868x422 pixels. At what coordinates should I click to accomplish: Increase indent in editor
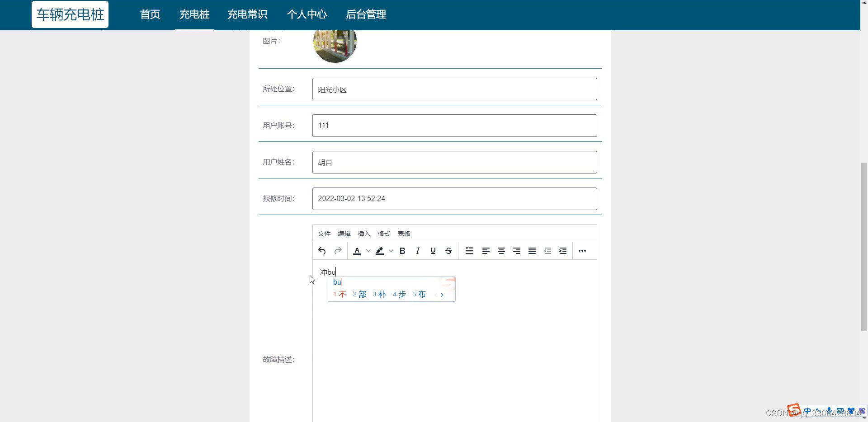pos(563,251)
